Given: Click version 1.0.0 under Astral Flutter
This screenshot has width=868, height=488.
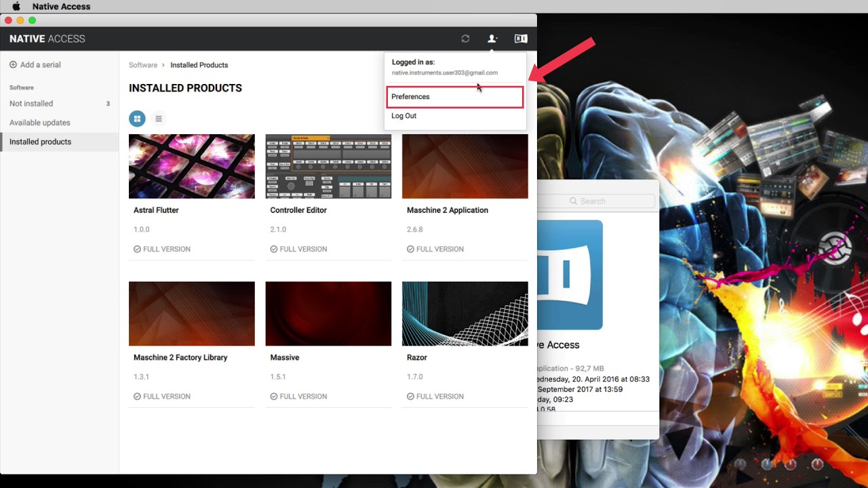Looking at the screenshot, I should coord(142,230).
